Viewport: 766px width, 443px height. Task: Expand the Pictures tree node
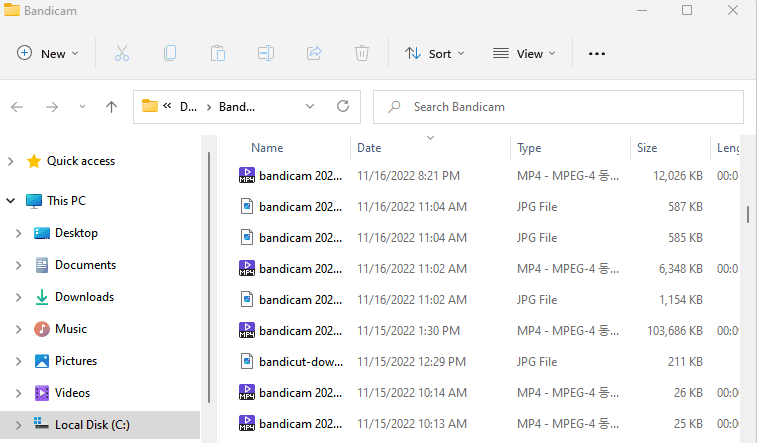tap(19, 361)
